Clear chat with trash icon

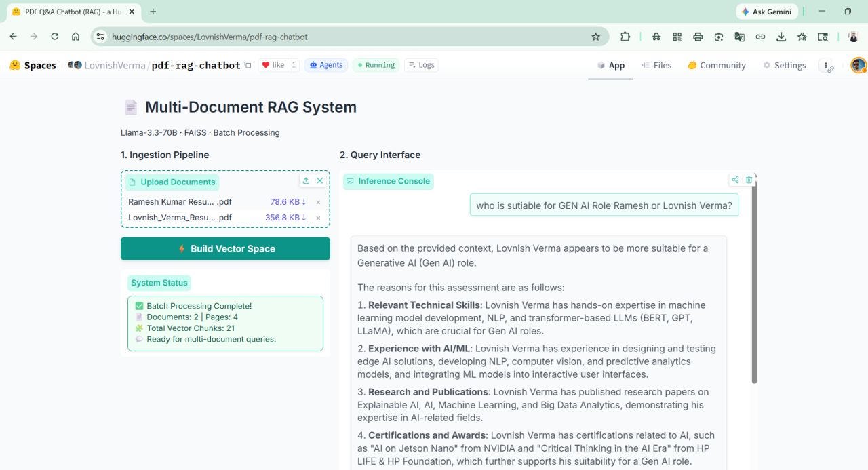click(749, 180)
